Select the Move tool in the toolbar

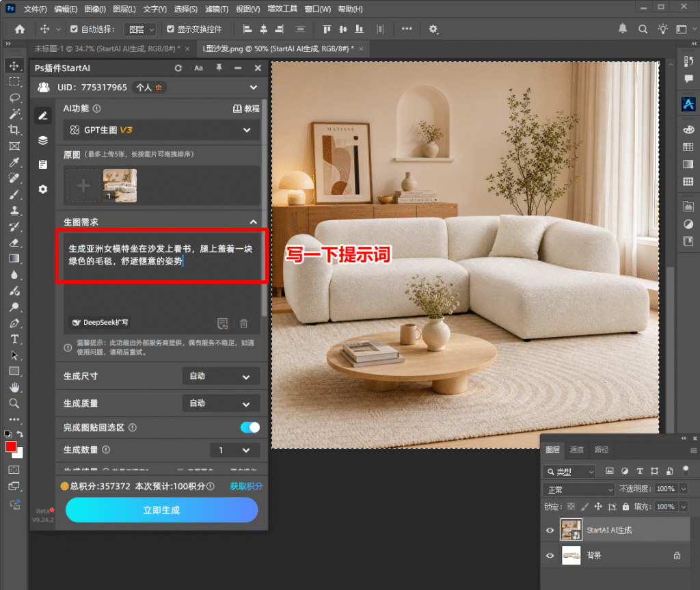point(14,66)
